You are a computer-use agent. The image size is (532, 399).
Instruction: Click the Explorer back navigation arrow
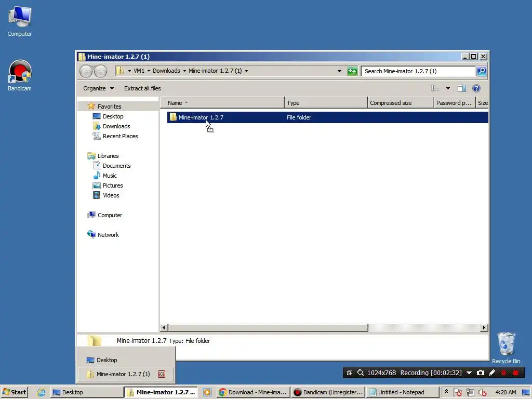click(x=86, y=71)
